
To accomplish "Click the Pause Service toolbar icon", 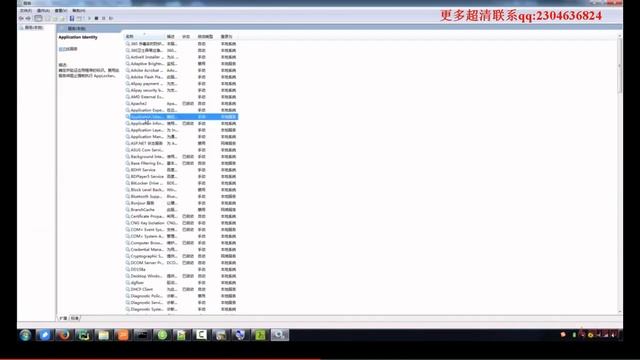I will click(104, 18).
